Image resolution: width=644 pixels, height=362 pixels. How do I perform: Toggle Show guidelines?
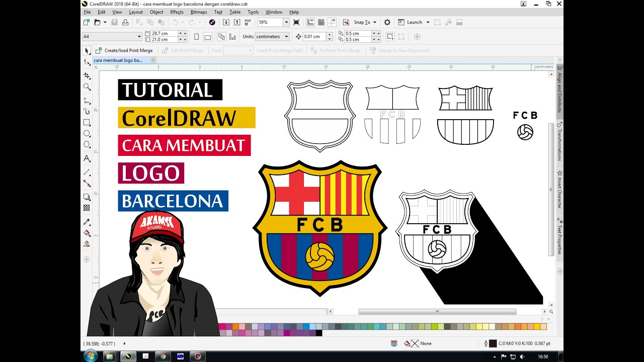pyautogui.click(x=331, y=22)
